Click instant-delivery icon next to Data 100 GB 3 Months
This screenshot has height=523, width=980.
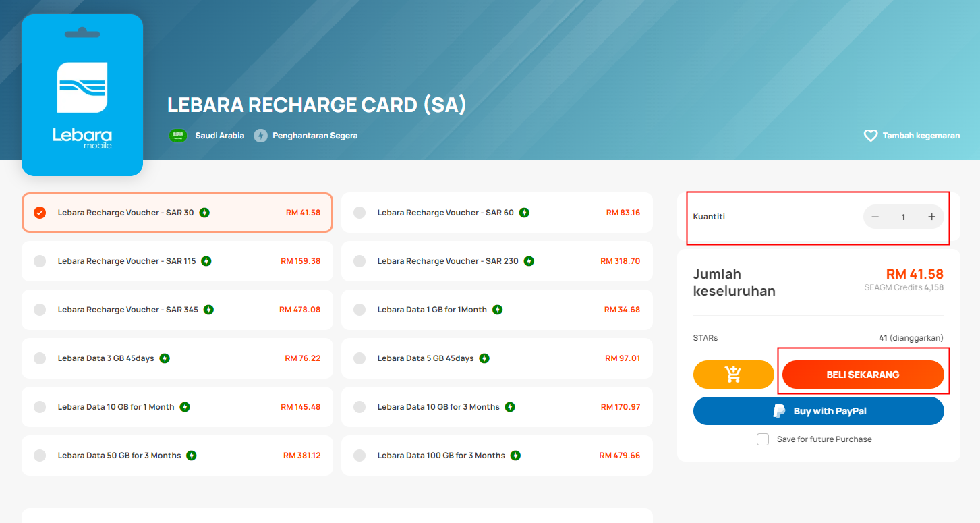click(515, 456)
